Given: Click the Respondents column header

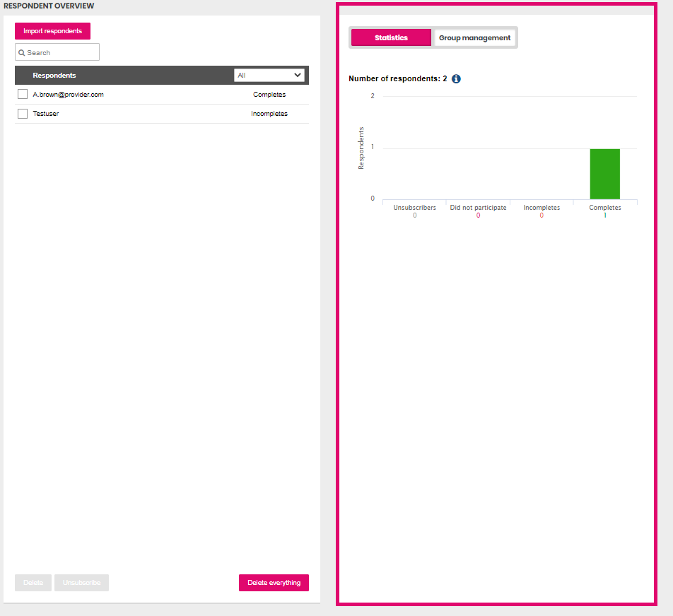Looking at the screenshot, I should click(54, 76).
